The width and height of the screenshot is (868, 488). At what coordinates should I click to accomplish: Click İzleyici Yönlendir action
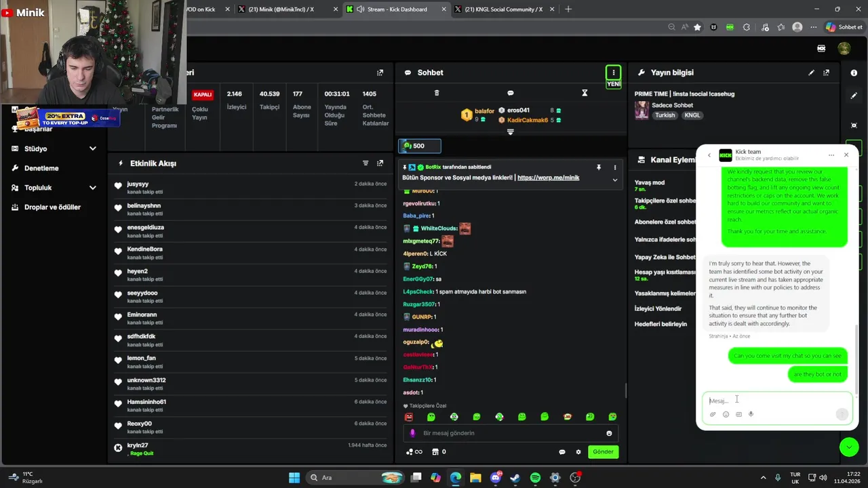[x=658, y=309]
